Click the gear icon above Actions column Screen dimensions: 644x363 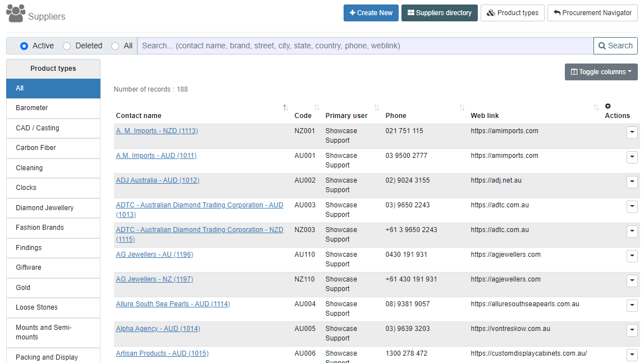608,106
